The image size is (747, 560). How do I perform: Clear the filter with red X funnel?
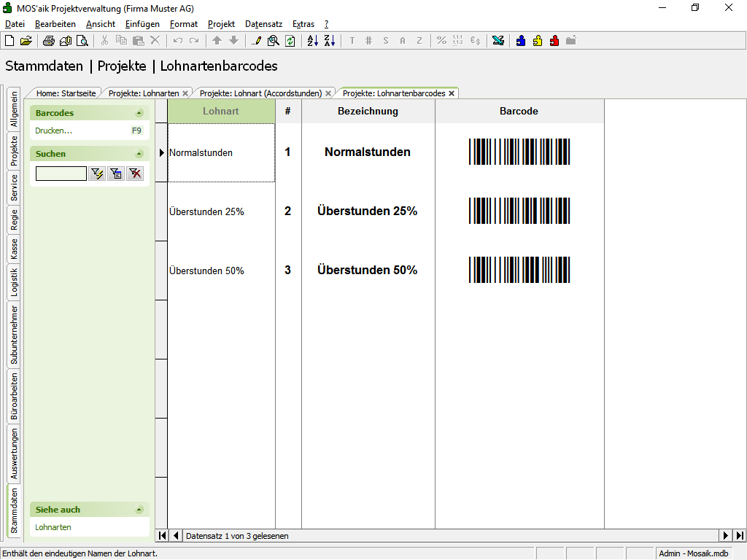[x=135, y=174]
